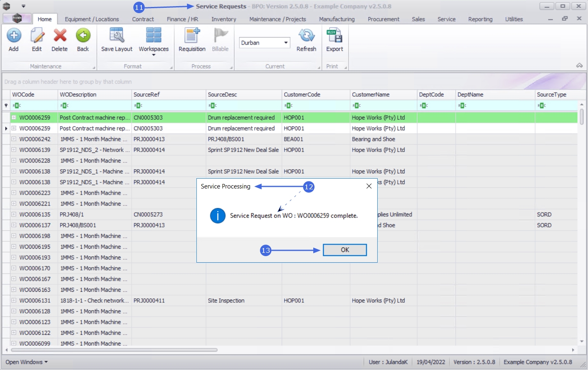Viewport: 588px width, 370px height.
Task: Click the green Back arrow icon
Action: pos(83,36)
